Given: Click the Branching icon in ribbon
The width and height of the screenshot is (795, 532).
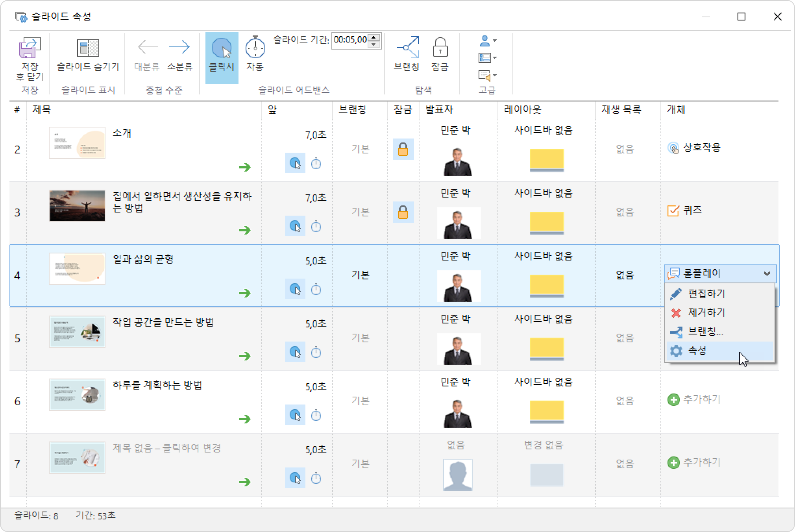Looking at the screenshot, I should click(407, 48).
